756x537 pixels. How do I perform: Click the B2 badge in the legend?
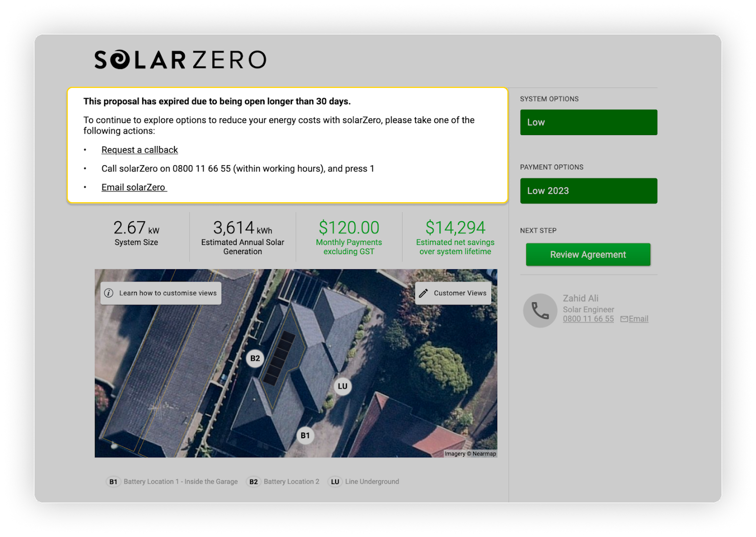(254, 482)
